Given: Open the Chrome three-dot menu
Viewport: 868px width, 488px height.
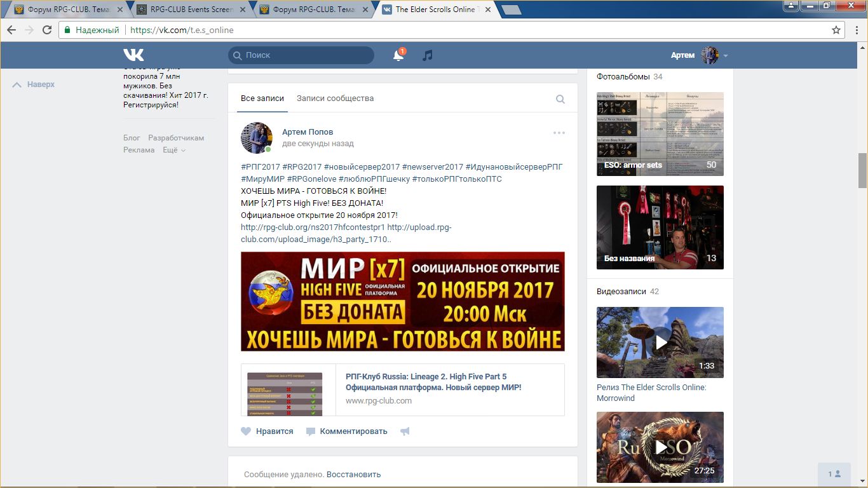Looking at the screenshot, I should [856, 30].
